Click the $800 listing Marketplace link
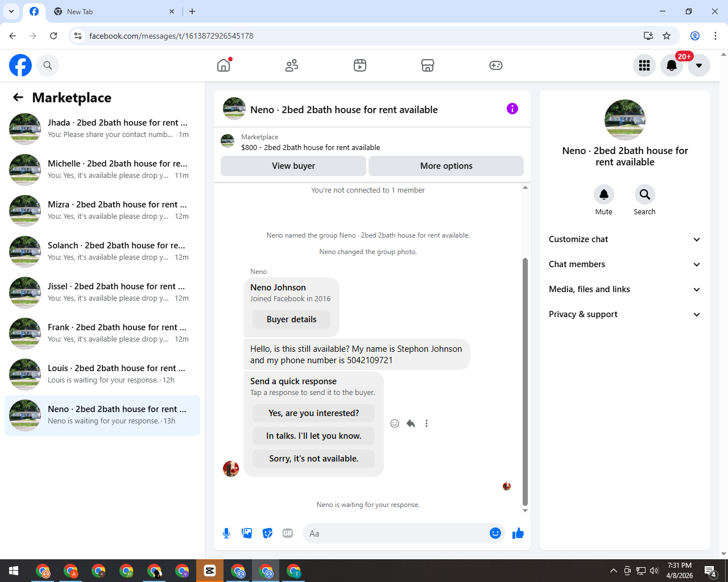Image resolution: width=728 pixels, height=582 pixels. pyautogui.click(x=311, y=147)
